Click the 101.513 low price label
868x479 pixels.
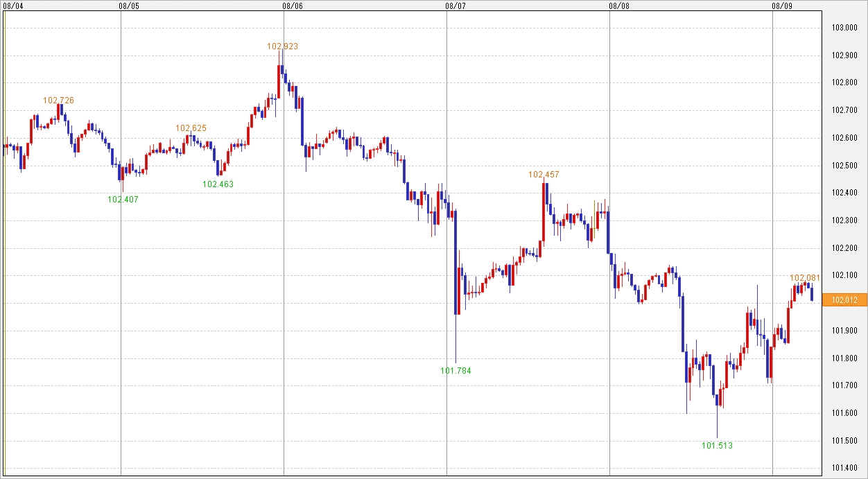click(717, 446)
